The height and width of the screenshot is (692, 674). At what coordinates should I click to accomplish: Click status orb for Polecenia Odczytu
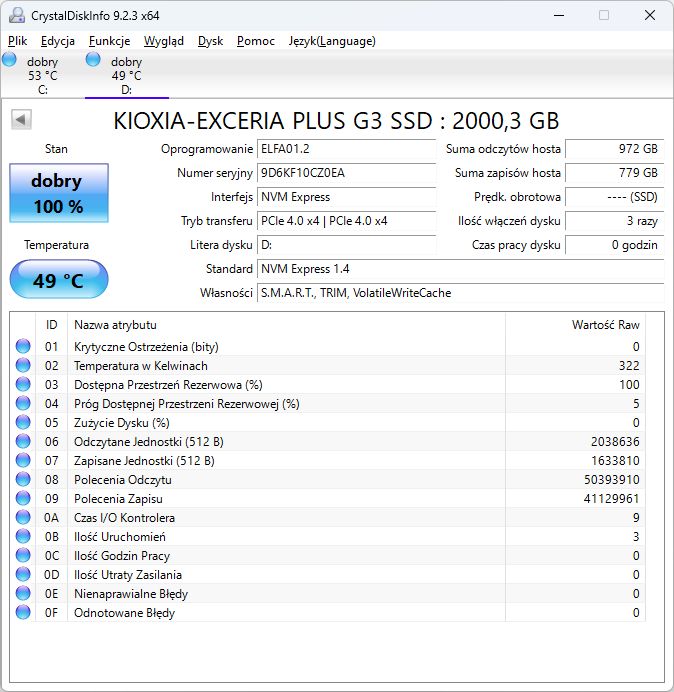pyautogui.click(x=23, y=479)
